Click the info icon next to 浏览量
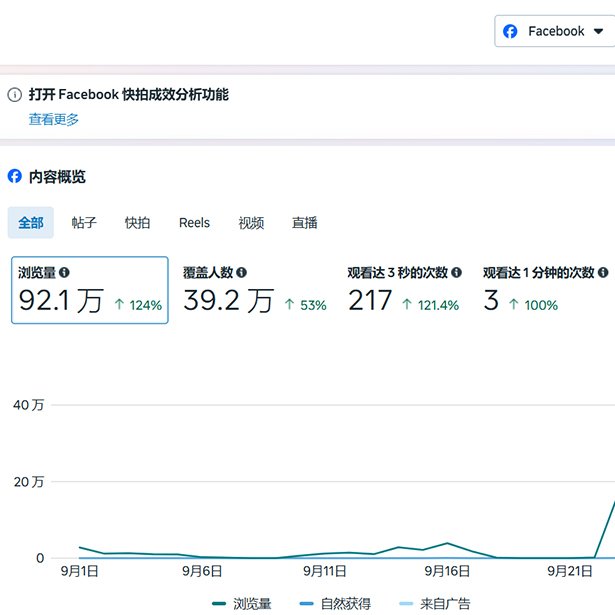This screenshot has height=615, width=615. point(65,272)
